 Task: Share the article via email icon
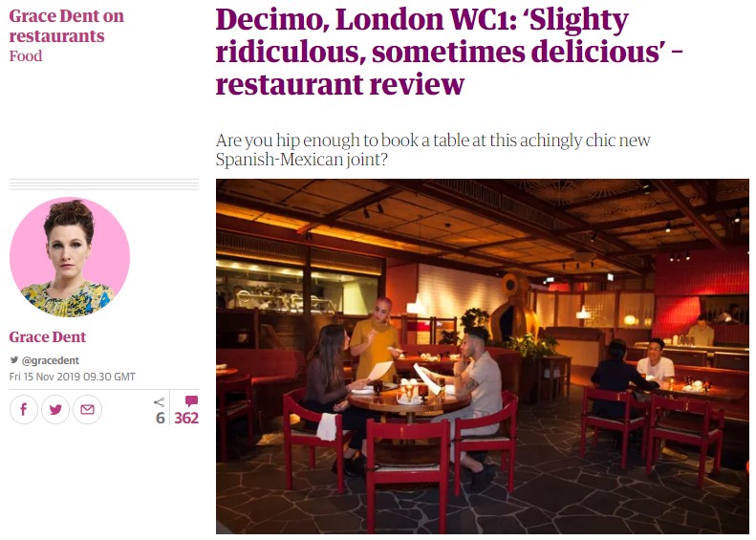tap(87, 409)
